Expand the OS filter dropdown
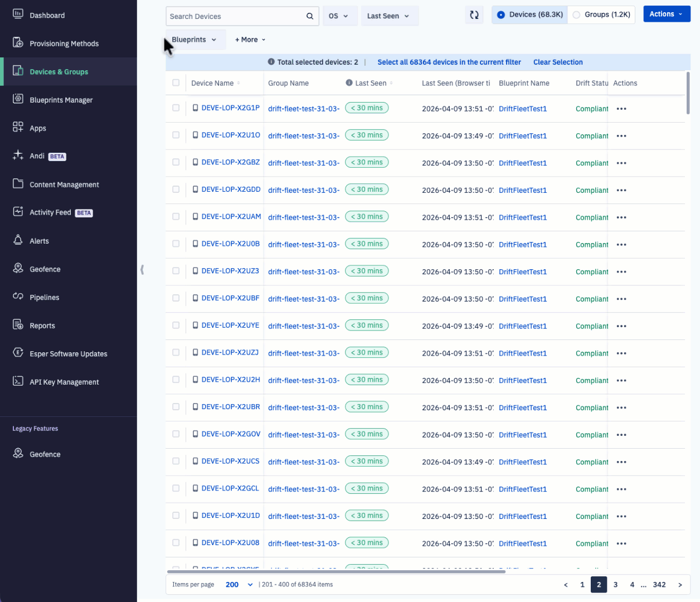The height and width of the screenshot is (602, 700). 338,16
